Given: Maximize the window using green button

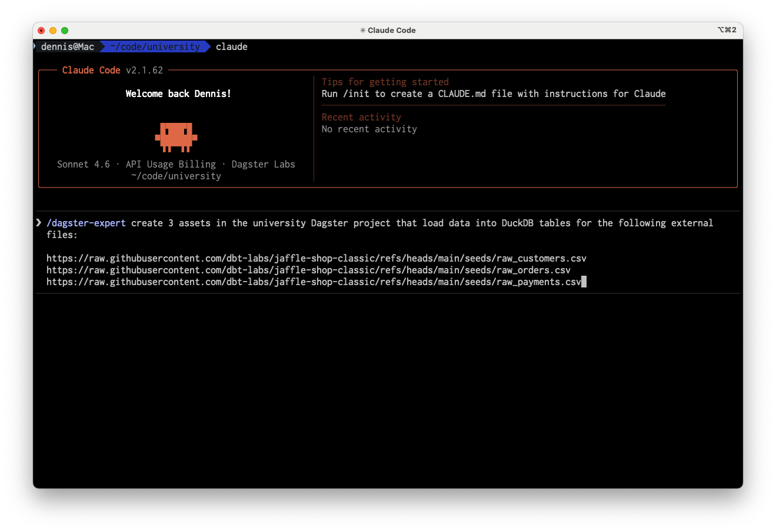Looking at the screenshot, I should pos(65,31).
